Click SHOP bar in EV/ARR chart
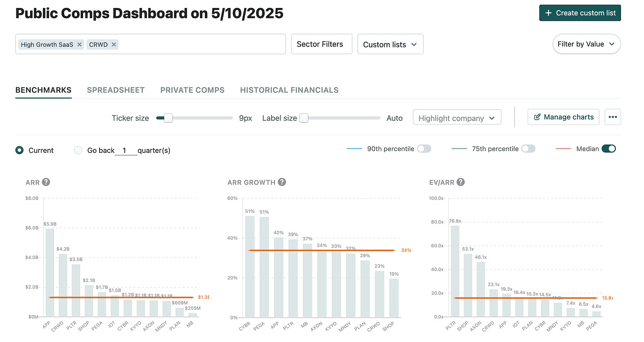The height and width of the screenshot is (342, 644). point(468,285)
